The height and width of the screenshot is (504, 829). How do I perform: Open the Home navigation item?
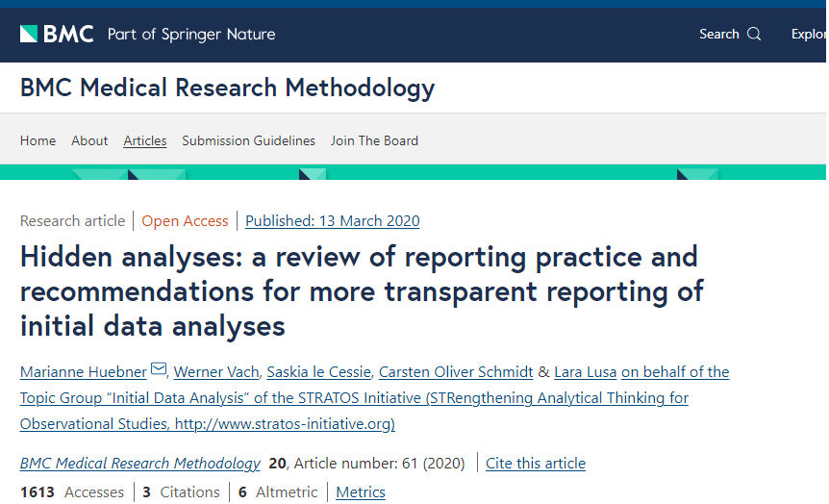click(38, 140)
